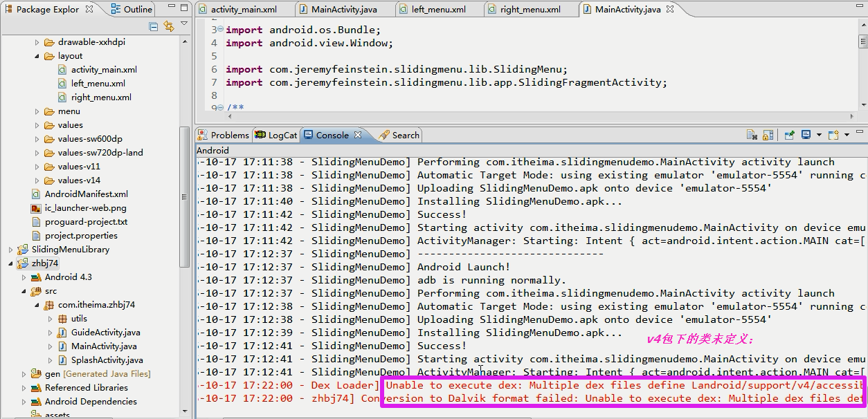This screenshot has width=868, height=419.
Task: Pin the current console
Action: tap(789, 136)
